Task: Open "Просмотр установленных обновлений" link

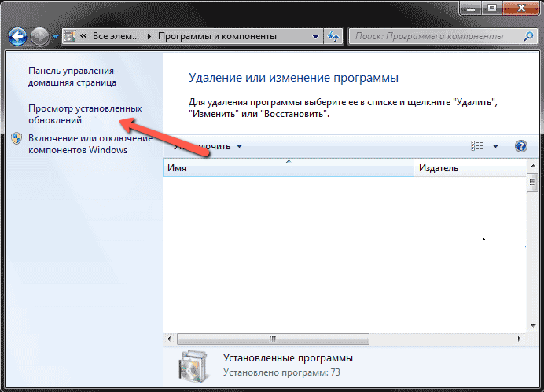Action: (x=85, y=114)
